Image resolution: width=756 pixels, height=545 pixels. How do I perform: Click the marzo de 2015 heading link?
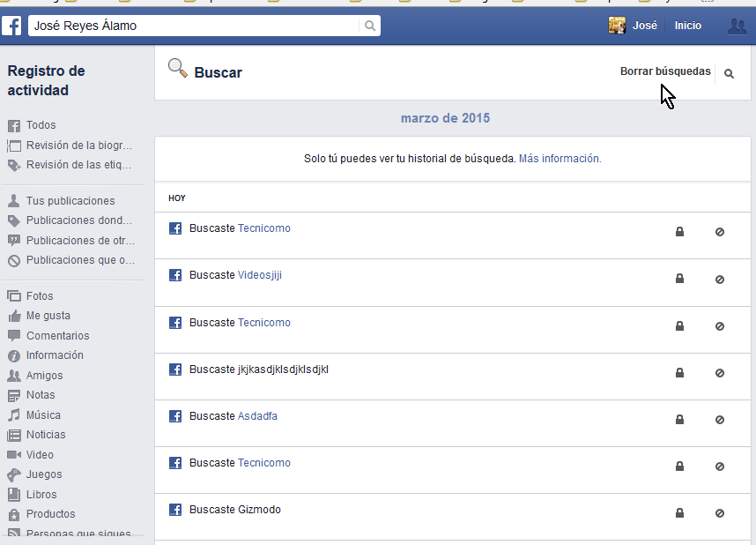click(x=445, y=118)
